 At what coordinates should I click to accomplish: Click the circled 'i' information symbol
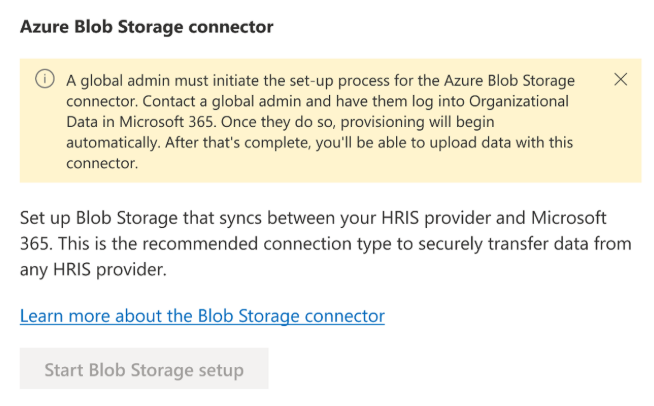(45, 81)
